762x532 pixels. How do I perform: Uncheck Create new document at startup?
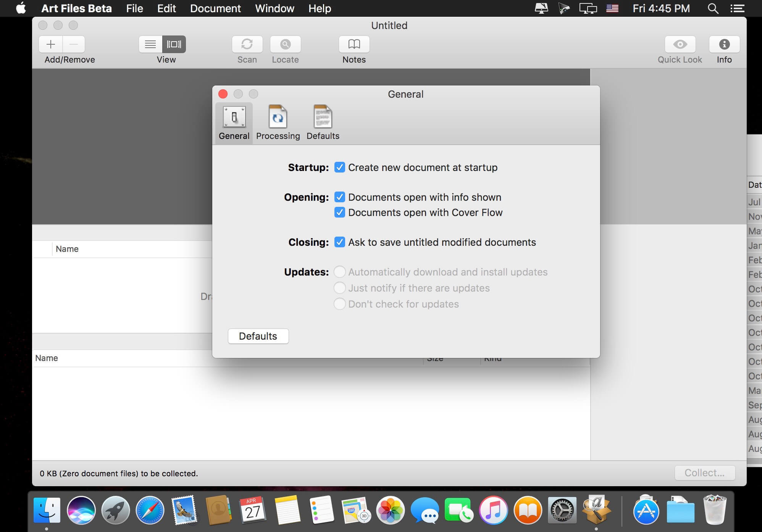(x=339, y=168)
